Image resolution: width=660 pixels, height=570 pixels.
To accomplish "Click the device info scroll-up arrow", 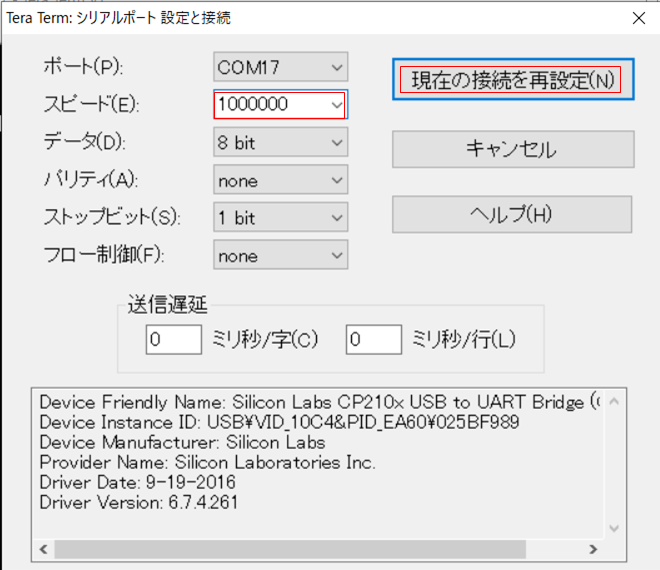I will click(x=615, y=401).
